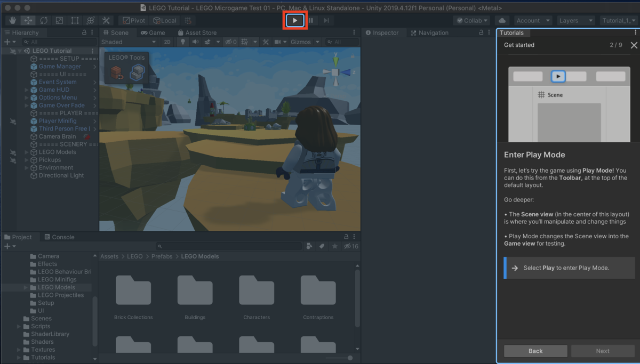Image resolution: width=640 pixels, height=364 pixels.
Task: Close the Get started tutorial
Action: 634,45
